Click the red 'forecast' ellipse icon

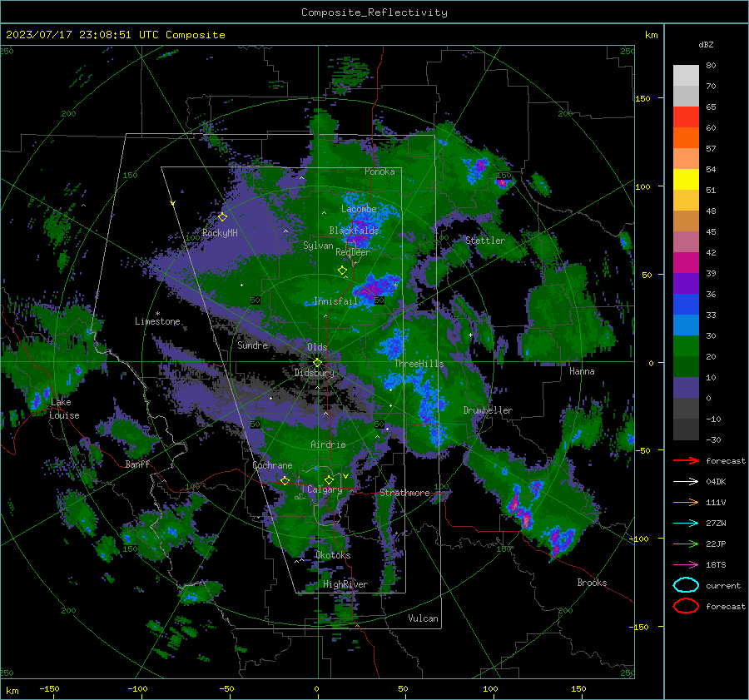point(686,606)
